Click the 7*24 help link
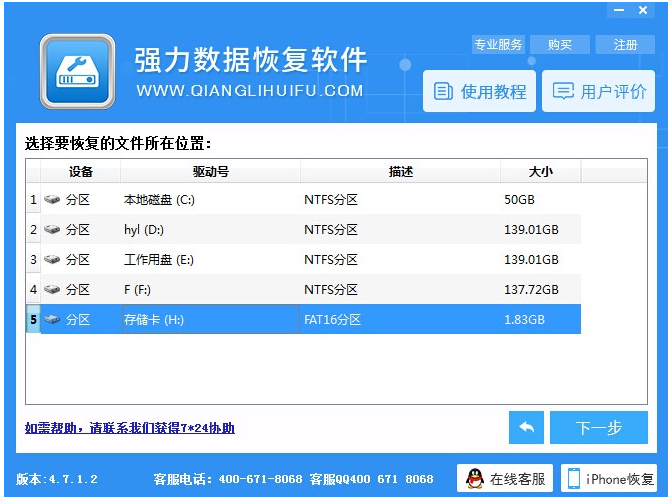 point(130,428)
